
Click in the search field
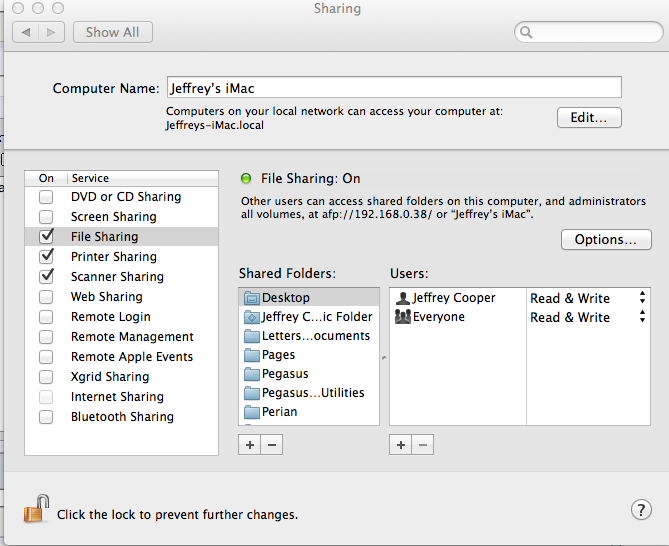589,32
